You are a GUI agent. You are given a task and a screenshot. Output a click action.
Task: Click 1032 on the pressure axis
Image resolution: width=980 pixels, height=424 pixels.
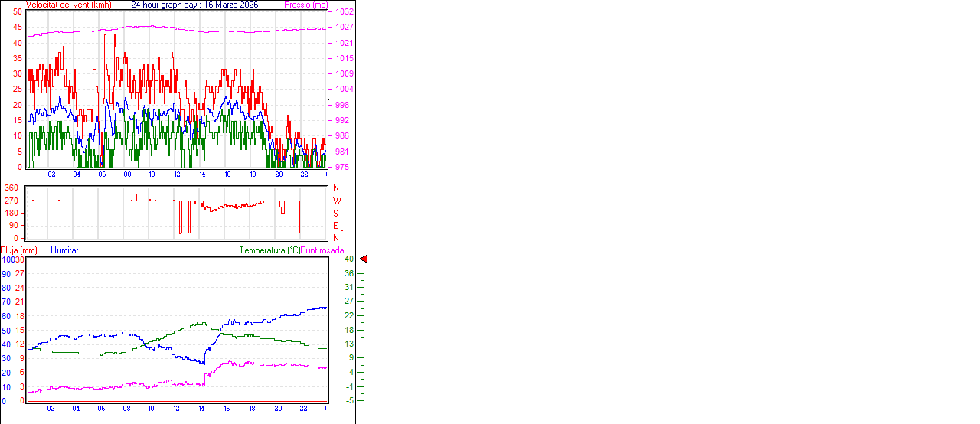344,12
